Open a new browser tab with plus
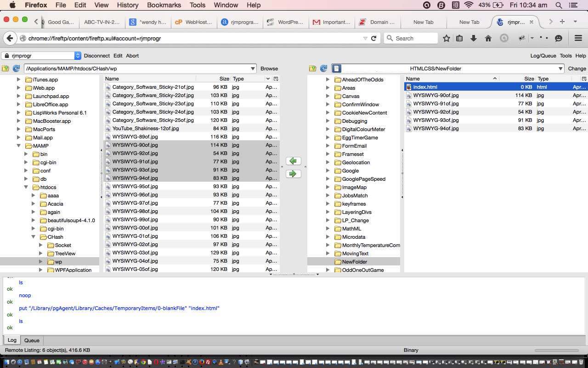The image size is (588, 368). [562, 22]
